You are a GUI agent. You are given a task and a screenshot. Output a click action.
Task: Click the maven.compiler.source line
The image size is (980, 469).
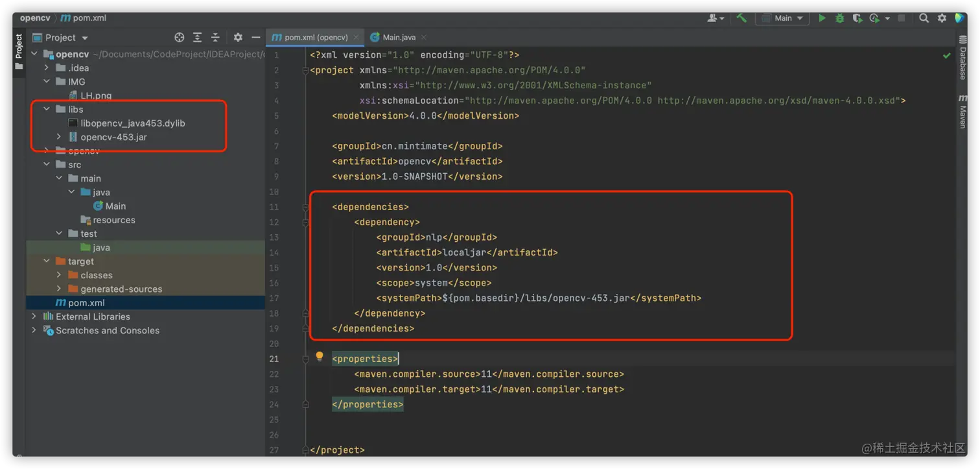coord(489,374)
